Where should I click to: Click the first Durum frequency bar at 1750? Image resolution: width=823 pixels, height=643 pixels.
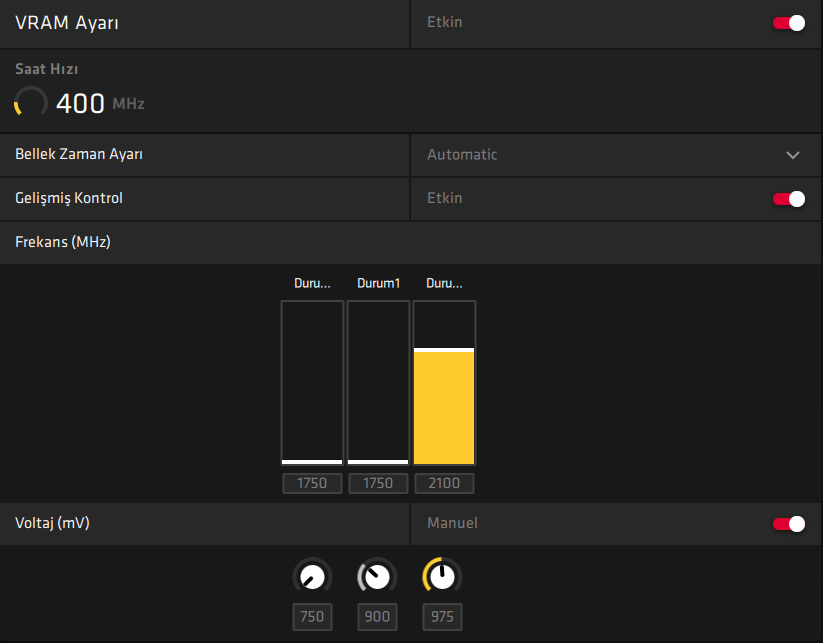(x=312, y=383)
